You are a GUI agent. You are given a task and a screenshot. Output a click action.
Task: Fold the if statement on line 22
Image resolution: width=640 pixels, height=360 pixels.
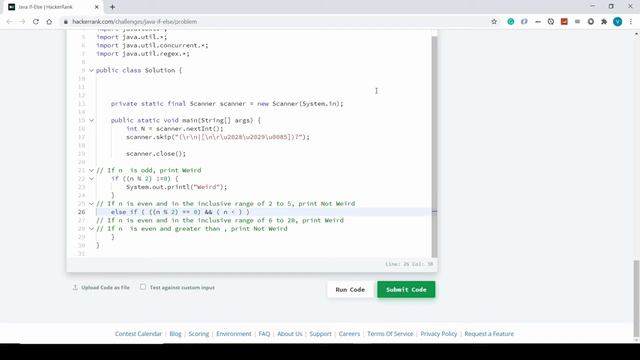(x=91, y=179)
